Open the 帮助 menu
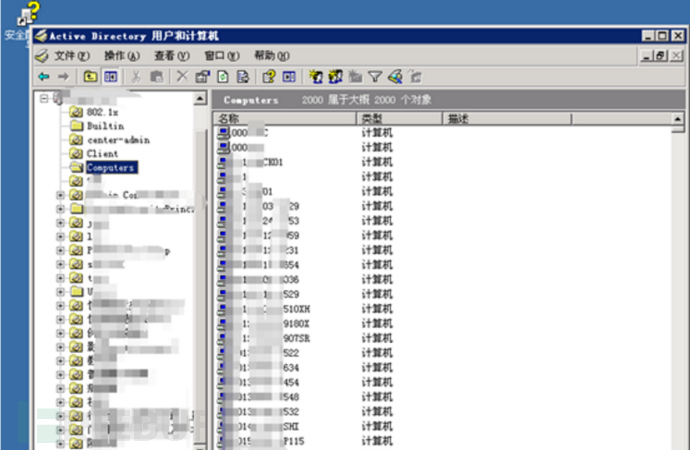The height and width of the screenshot is (450, 690). pyautogui.click(x=270, y=56)
